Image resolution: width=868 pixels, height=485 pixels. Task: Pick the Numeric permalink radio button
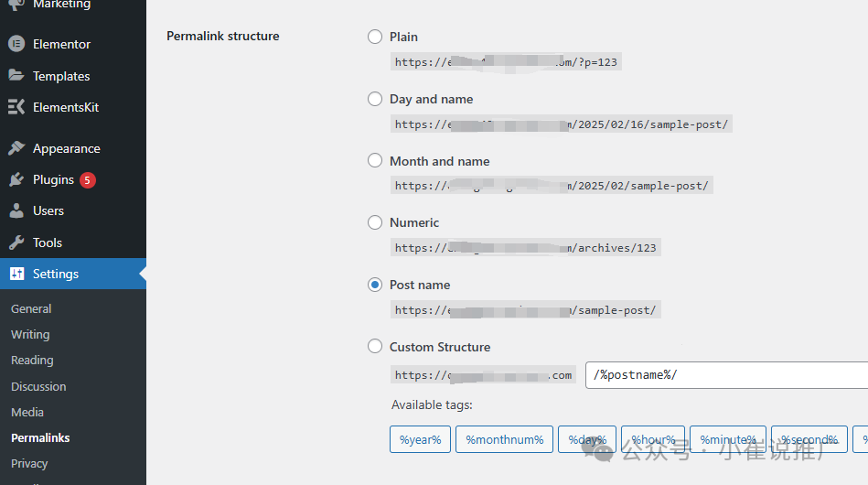pos(375,222)
